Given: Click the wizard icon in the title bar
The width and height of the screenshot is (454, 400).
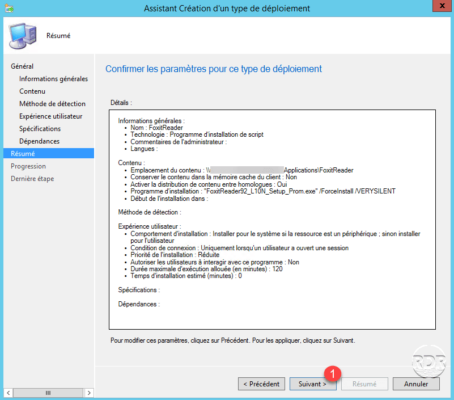Looking at the screenshot, I should [9, 8].
